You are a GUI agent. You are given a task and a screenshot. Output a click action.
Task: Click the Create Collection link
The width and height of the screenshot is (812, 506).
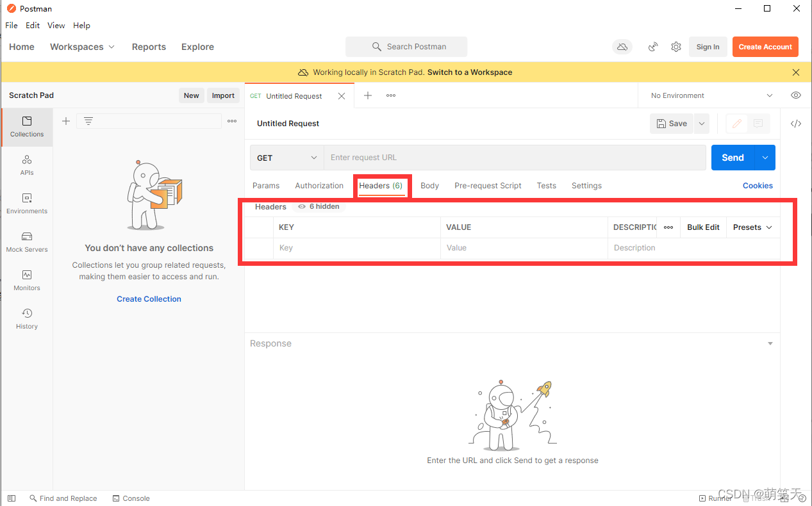(149, 299)
